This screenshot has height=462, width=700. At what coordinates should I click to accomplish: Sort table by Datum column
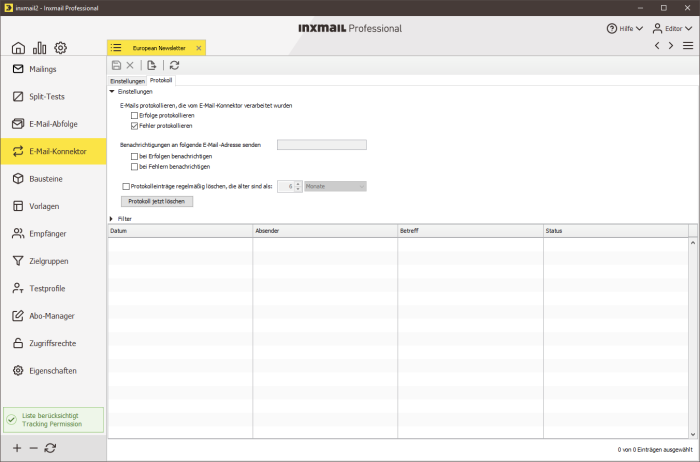[180, 231]
